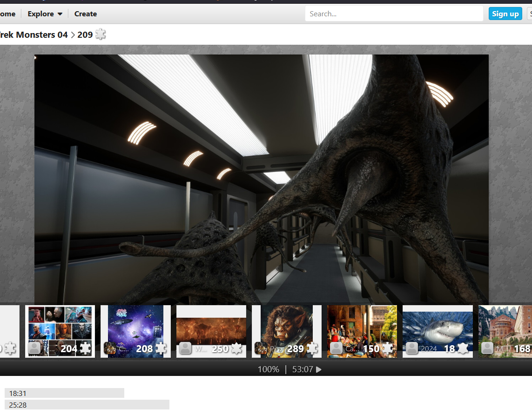Open the 250-piece orange scene puzzle thumbnail

(211, 331)
